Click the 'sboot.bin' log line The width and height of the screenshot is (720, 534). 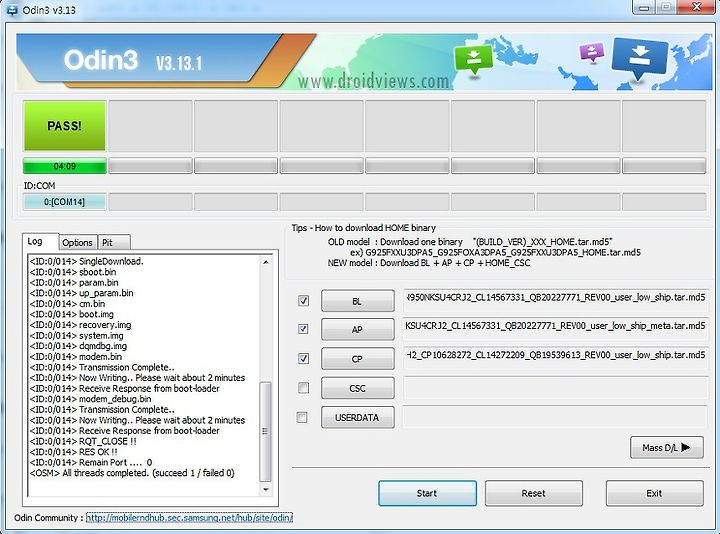click(x=73, y=272)
